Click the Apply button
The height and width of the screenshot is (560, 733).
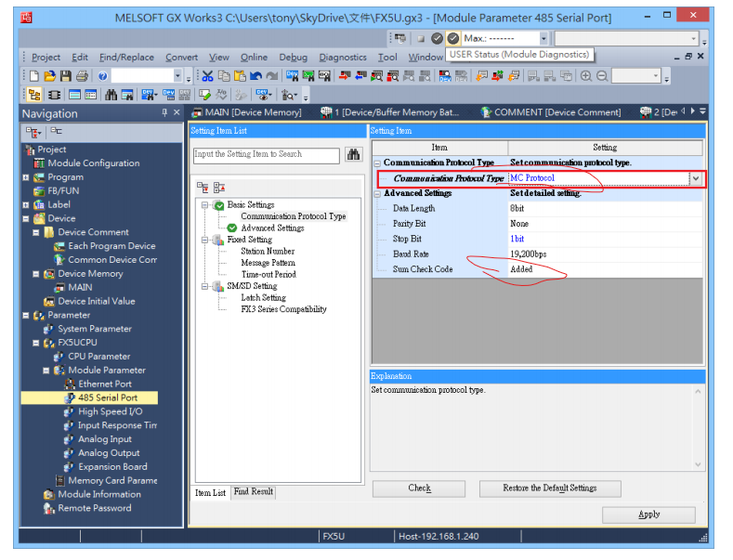coord(648,514)
